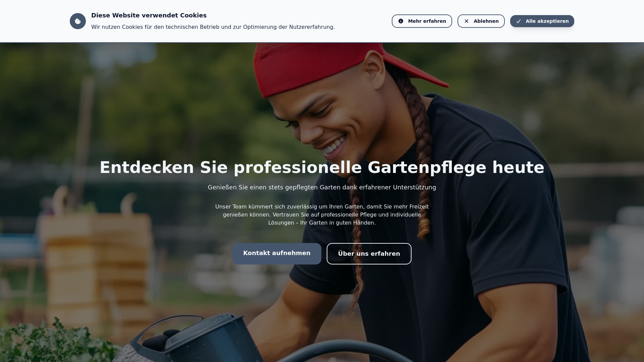Click the checkmark icon in Alle akzeptieren

519,21
